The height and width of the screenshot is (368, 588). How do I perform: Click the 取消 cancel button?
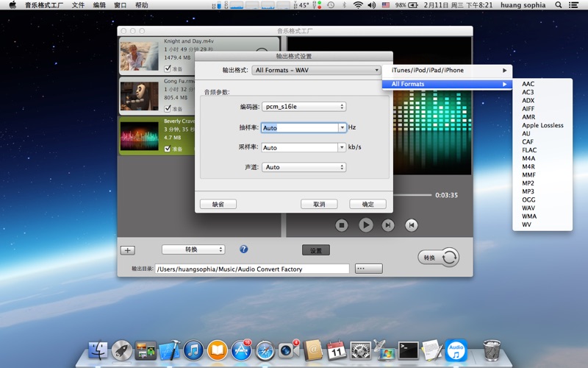pos(319,204)
